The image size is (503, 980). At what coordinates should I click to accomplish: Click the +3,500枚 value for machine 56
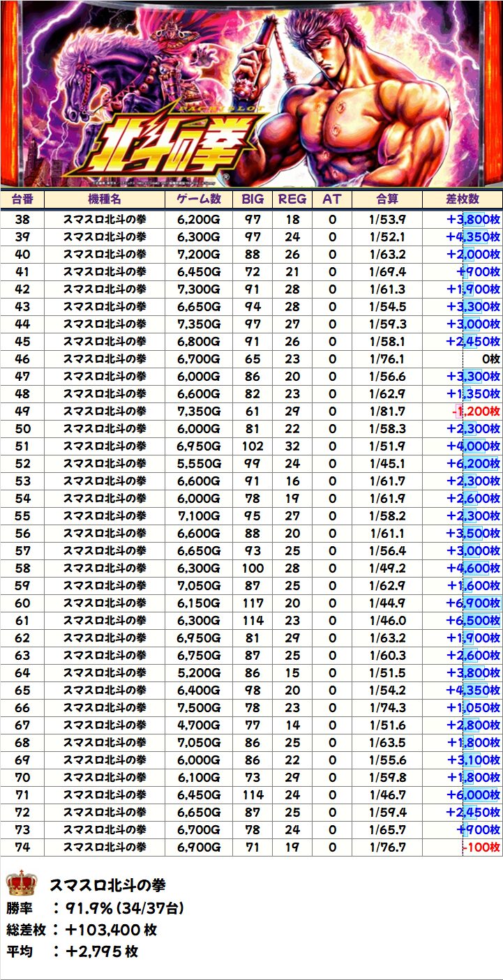coord(474,533)
